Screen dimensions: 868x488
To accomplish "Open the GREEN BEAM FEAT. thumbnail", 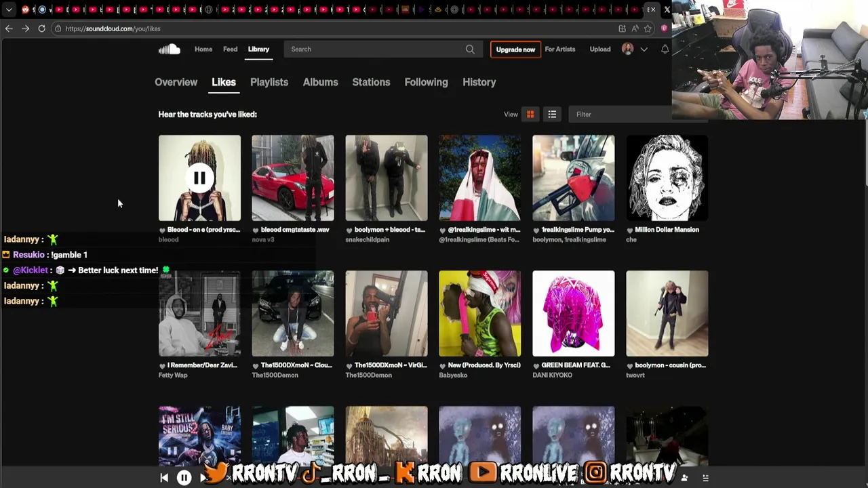I will (x=574, y=314).
